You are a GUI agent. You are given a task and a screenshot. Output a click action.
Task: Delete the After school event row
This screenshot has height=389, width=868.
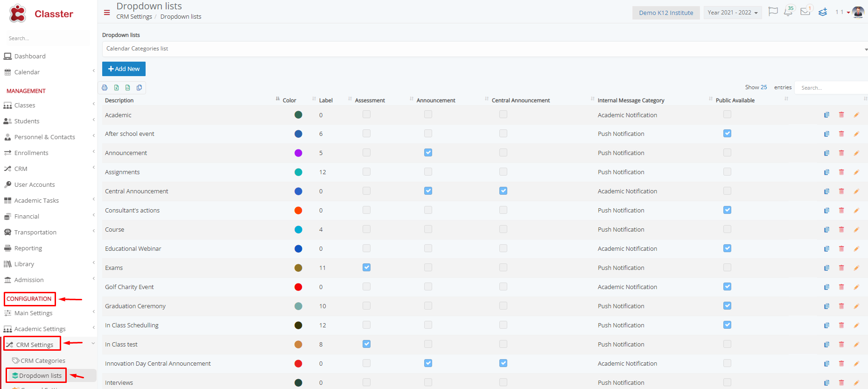pos(841,134)
